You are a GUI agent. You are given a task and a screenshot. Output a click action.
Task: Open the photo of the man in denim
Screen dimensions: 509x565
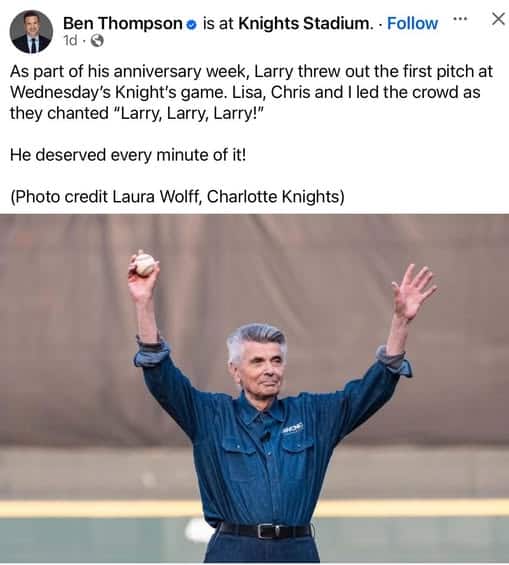(x=254, y=388)
